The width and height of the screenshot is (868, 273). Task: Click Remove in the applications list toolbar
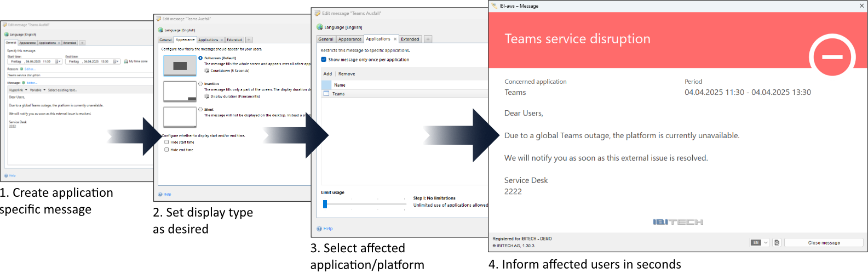coord(347,73)
